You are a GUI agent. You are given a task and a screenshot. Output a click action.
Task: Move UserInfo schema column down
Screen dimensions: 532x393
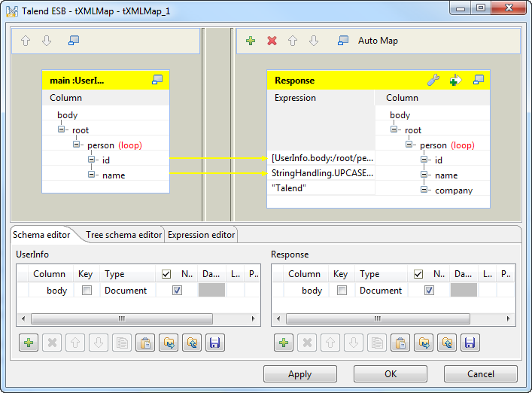pyautogui.click(x=99, y=343)
